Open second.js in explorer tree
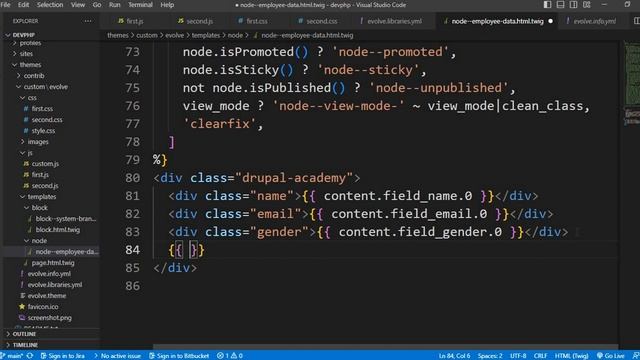The image size is (640, 360). (x=44, y=186)
